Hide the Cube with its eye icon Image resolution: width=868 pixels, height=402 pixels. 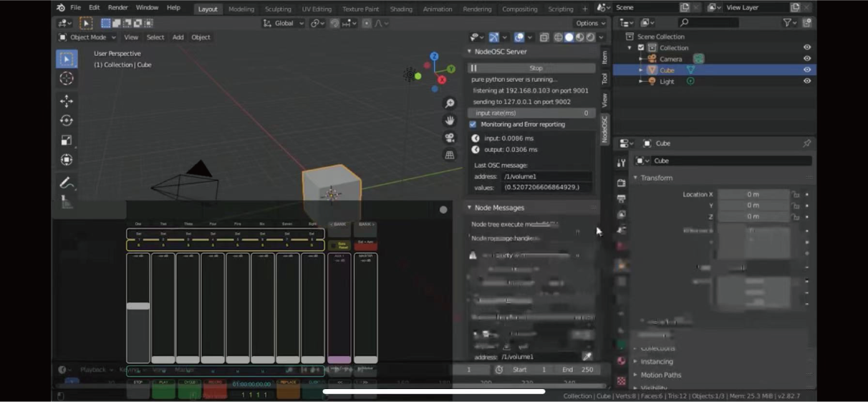[807, 70]
